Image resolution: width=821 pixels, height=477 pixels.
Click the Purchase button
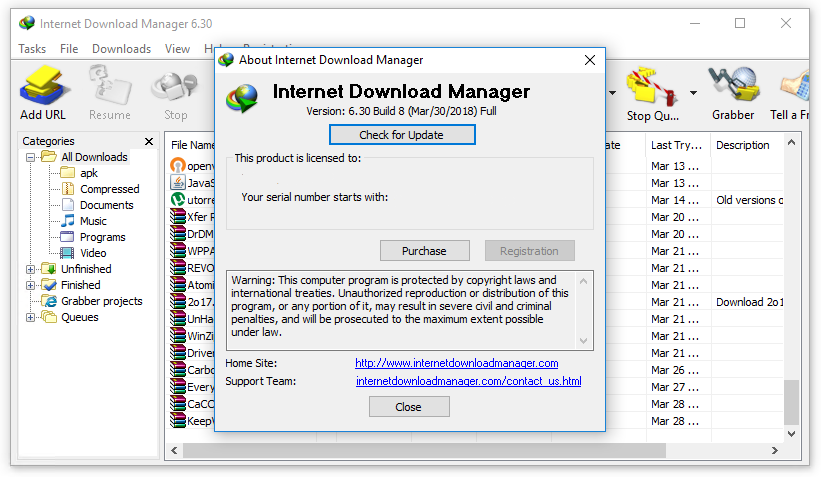coord(425,251)
